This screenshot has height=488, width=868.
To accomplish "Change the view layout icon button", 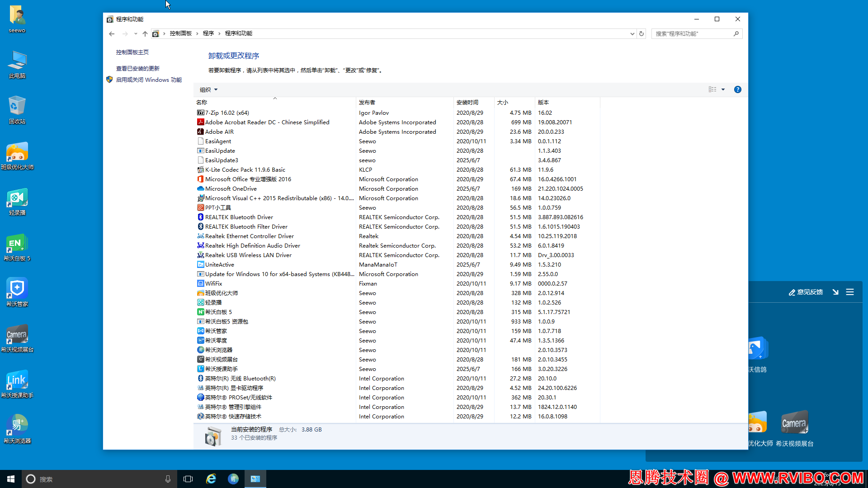I will (x=712, y=89).
